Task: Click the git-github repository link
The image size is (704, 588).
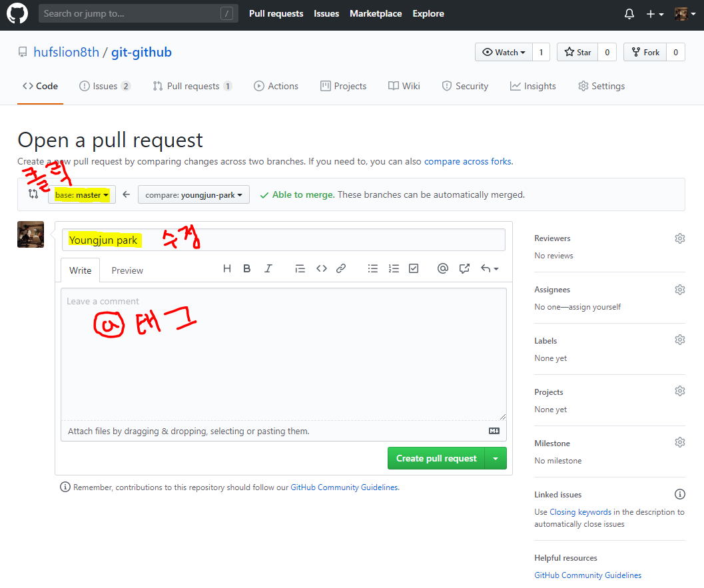Action: 141,53
